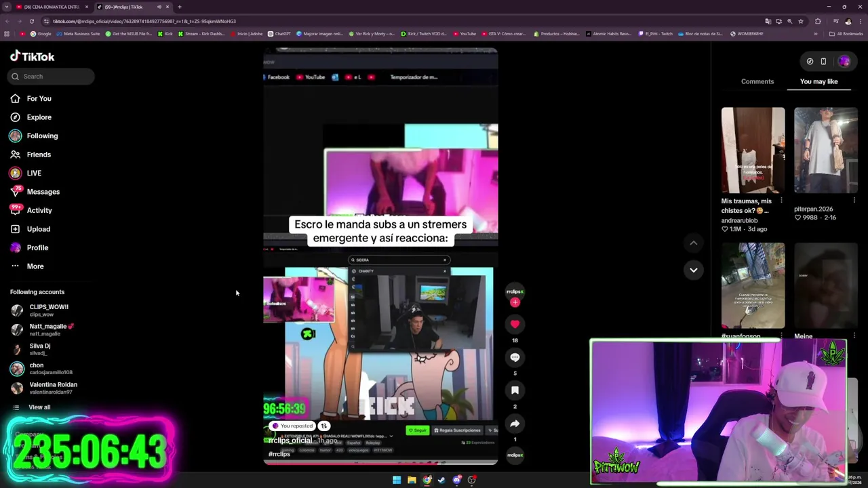Open Steam from the taskbar

pos(441,480)
